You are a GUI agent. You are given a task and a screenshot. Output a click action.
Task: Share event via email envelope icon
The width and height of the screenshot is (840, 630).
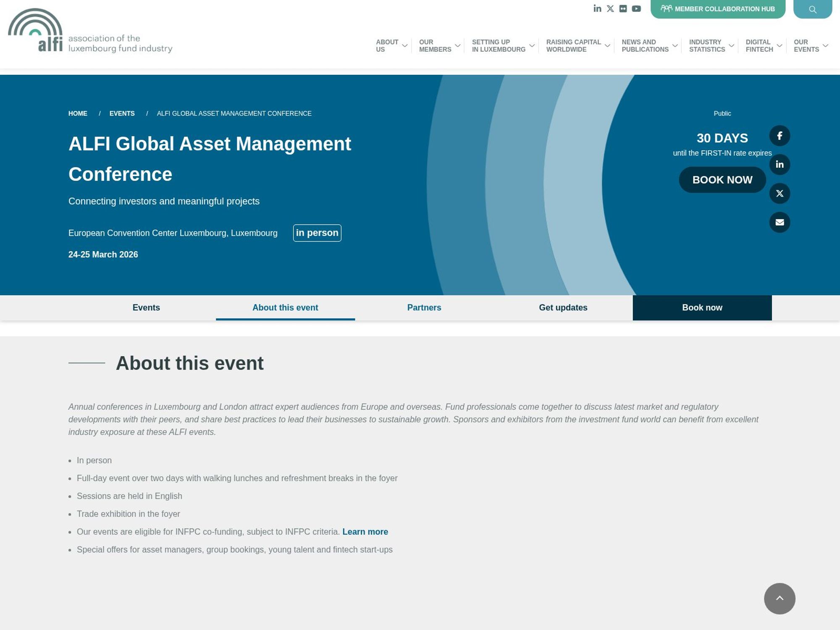pos(780,222)
